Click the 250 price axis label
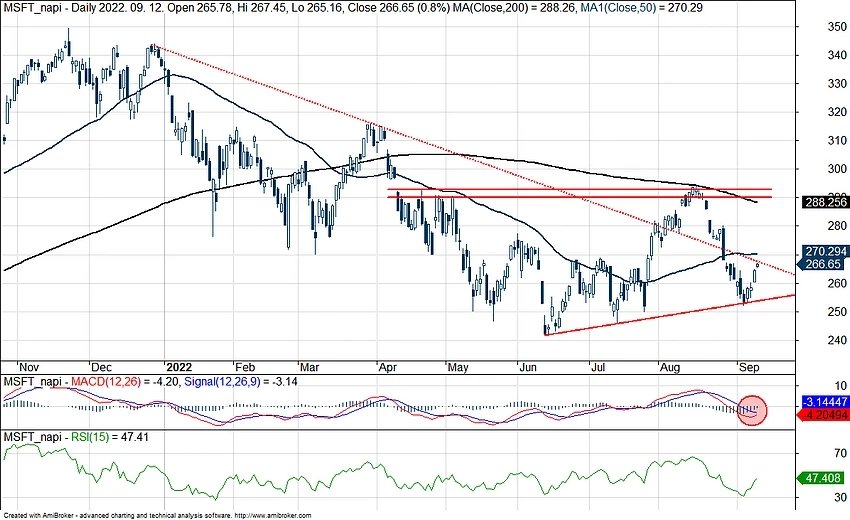Image resolution: width=850 pixels, height=520 pixels. click(x=836, y=311)
